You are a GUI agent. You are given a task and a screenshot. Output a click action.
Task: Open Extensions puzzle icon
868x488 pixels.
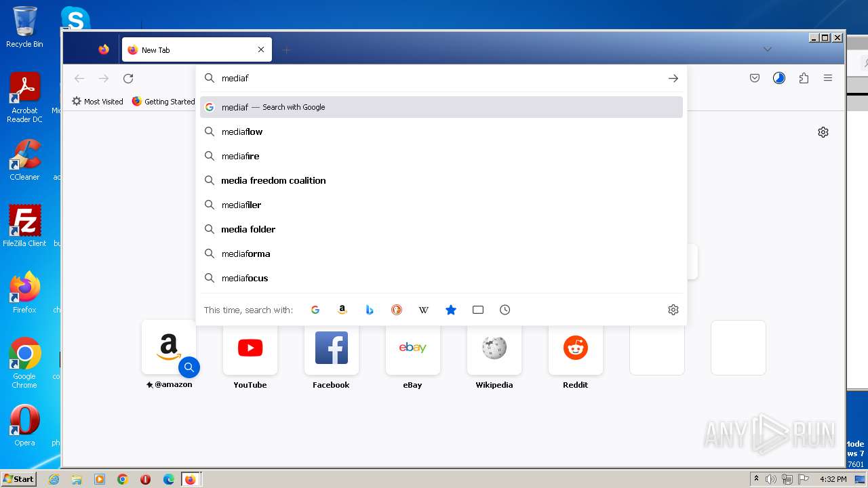tap(804, 79)
